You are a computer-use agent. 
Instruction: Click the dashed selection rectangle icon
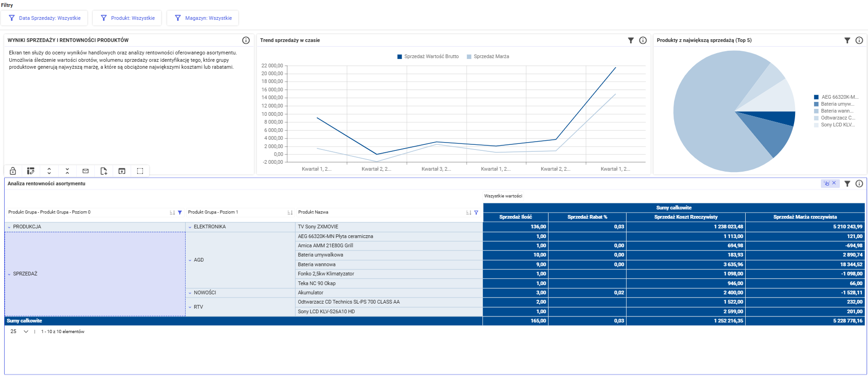pyautogui.click(x=140, y=171)
